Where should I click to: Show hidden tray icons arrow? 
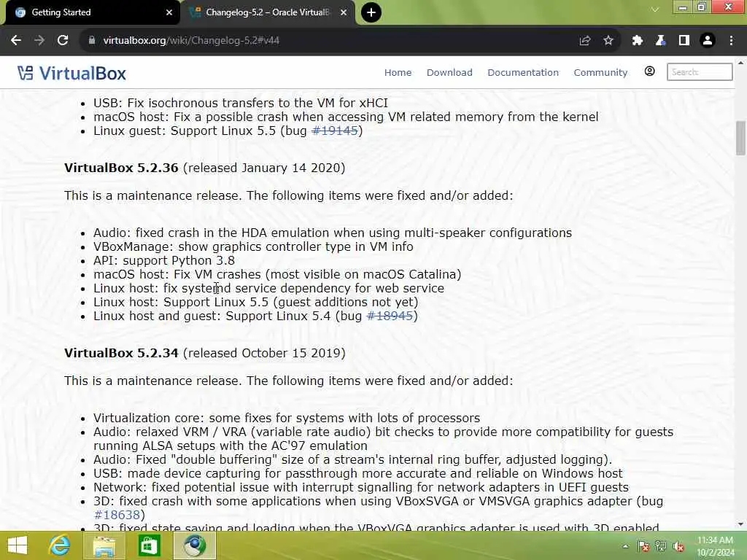(x=625, y=547)
